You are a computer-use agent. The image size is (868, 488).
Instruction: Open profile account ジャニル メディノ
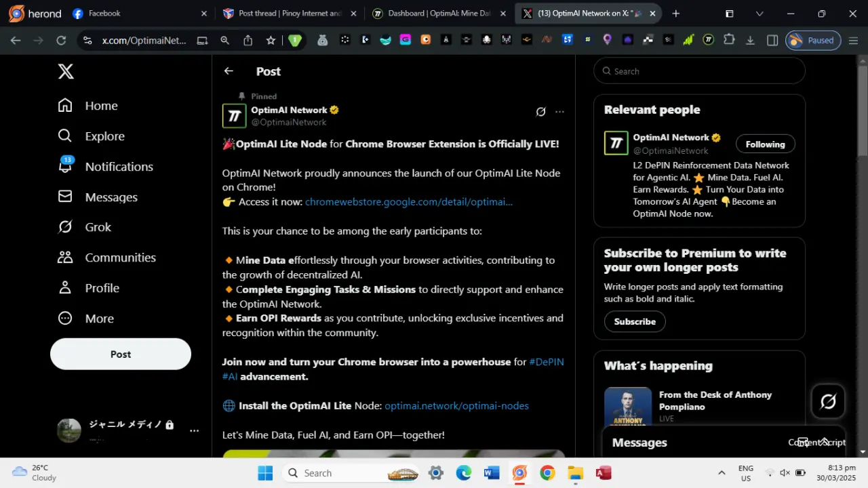pos(115,430)
